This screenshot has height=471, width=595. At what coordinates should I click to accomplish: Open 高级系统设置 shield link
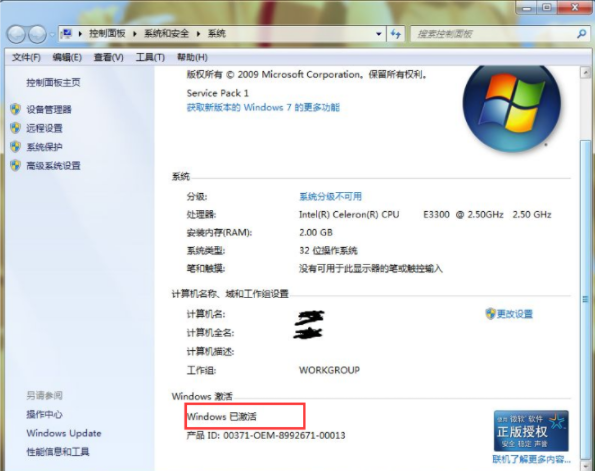53,165
